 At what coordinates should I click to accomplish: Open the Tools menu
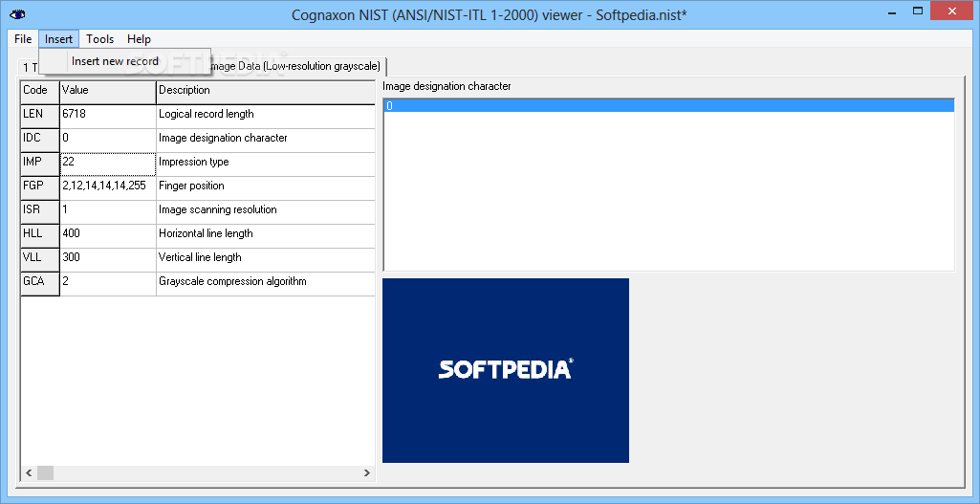(100, 39)
